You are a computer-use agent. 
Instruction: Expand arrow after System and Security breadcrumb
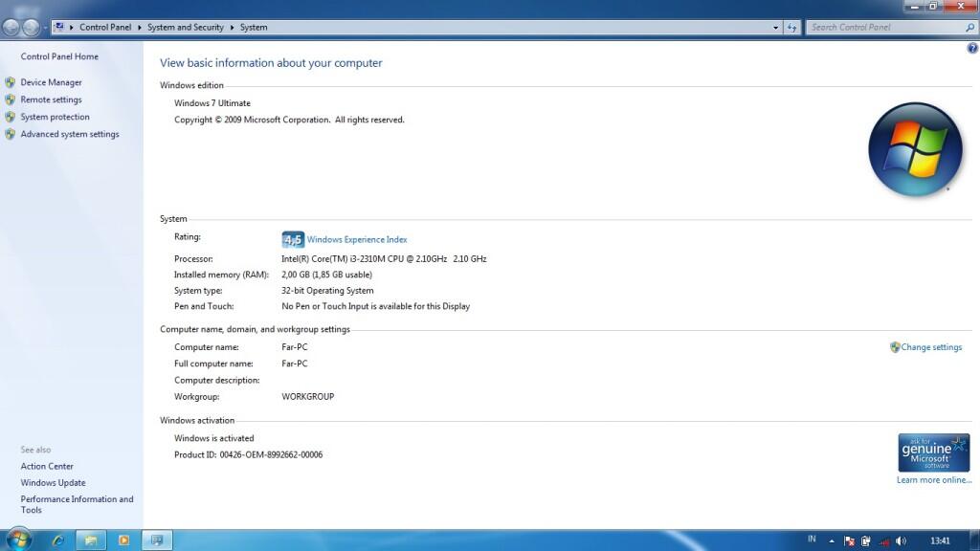[232, 28]
